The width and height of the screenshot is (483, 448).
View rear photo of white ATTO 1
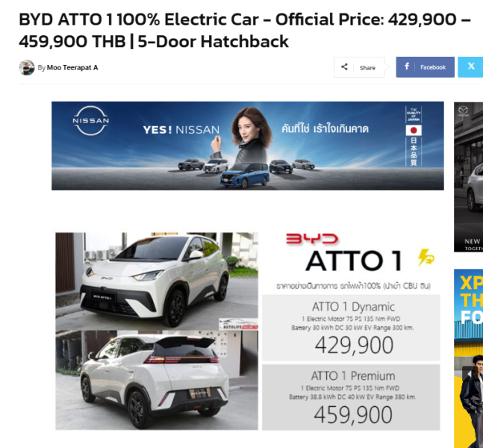pyautogui.click(x=157, y=380)
